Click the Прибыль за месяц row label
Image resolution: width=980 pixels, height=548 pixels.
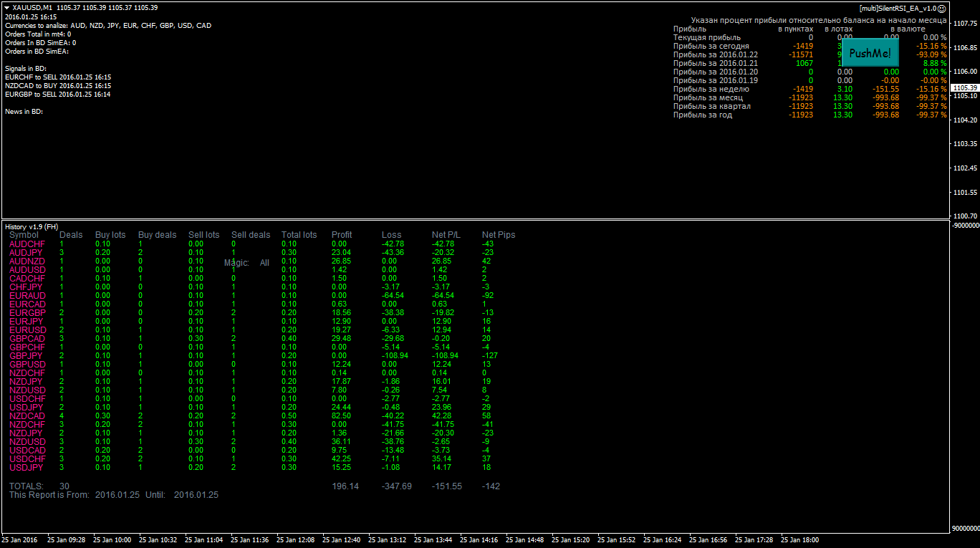point(708,97)
